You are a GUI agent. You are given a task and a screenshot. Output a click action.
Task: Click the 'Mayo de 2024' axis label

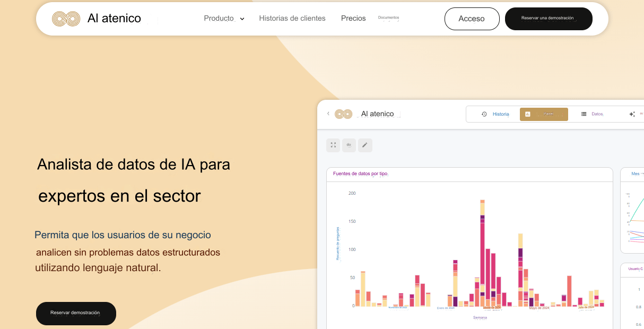pos(539,308)
